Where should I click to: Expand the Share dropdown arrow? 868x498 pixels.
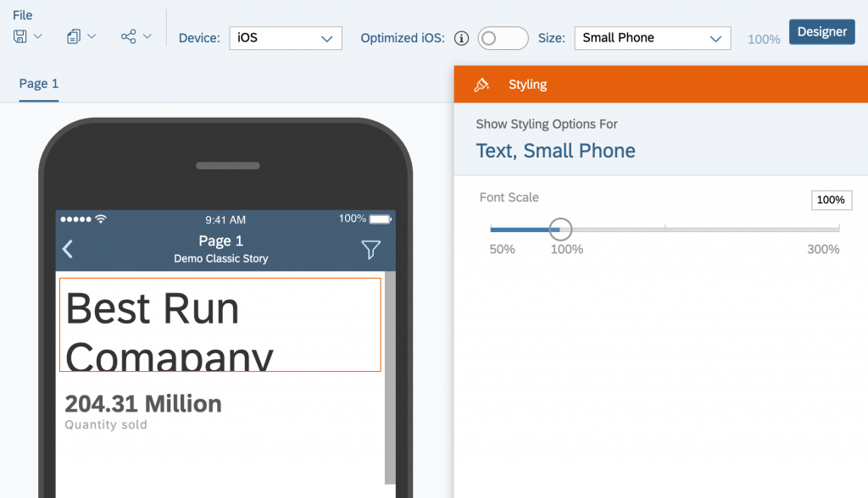point(147,36)
